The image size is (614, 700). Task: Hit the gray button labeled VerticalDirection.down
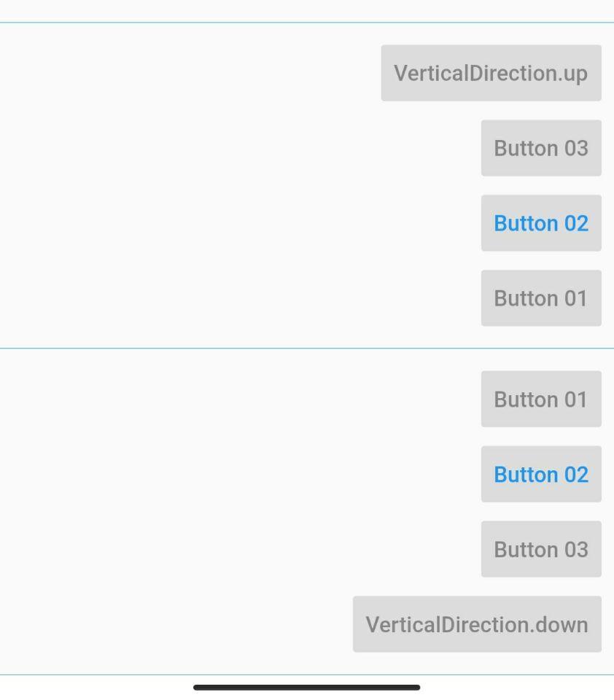[x=477, y=624]
